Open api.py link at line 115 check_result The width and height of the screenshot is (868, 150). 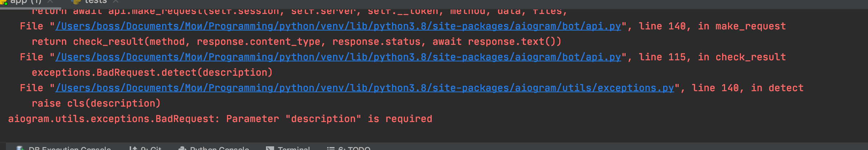(338, 57)
